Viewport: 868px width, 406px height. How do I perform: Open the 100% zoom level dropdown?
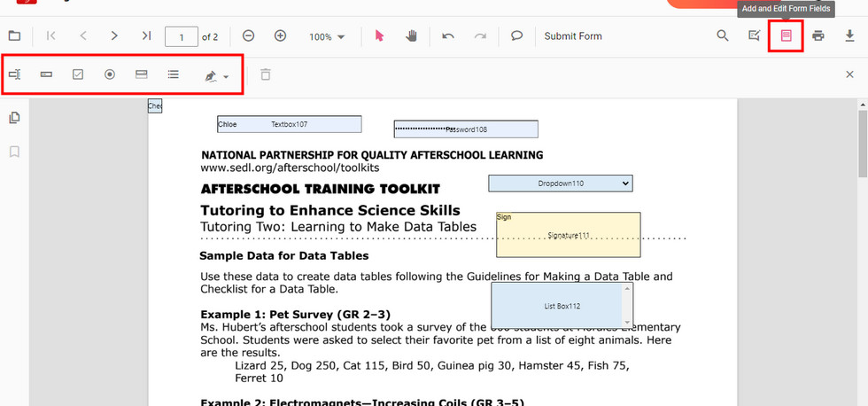point(327,37)
